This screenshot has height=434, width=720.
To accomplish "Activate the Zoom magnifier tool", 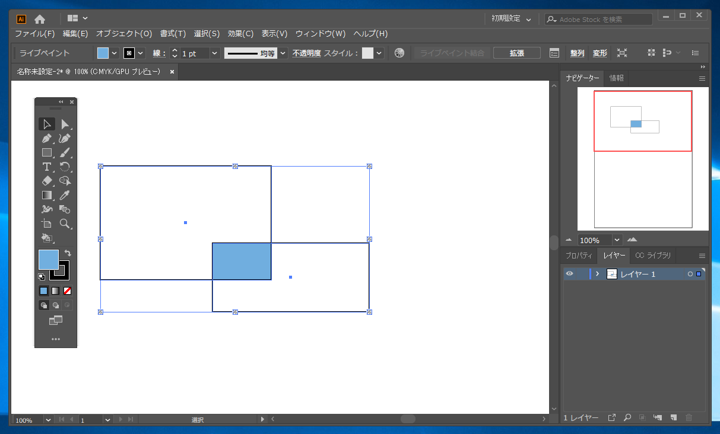I will click(65, 224).
